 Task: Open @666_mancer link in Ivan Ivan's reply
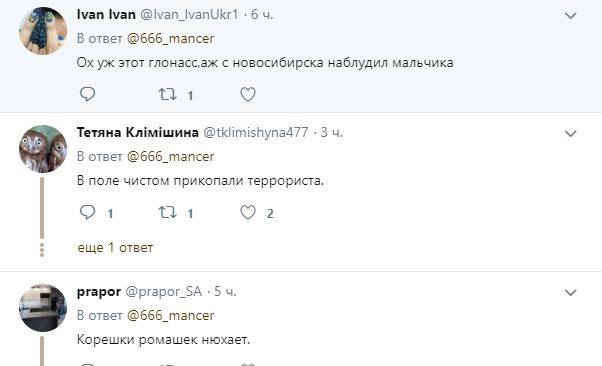click(x=170, y=38)
